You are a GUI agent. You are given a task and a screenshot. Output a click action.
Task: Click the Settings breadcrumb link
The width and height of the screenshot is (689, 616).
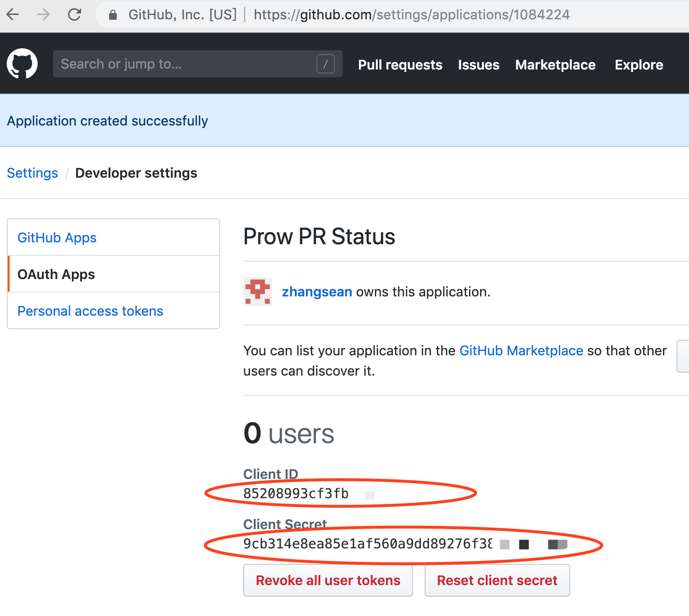32,173
